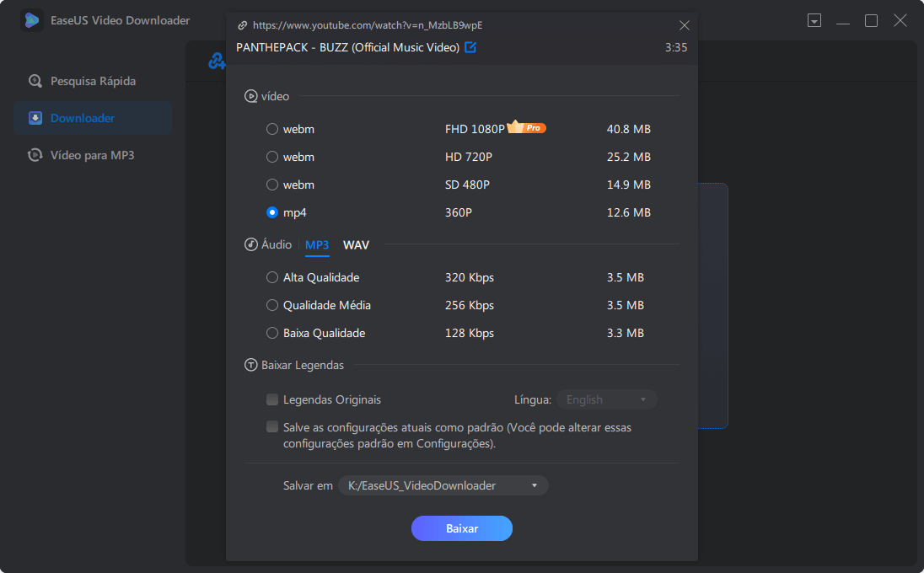Click the Baixar Legendas section T icon
Image resolution: width=924 pixels, height=573 pixels.
pos(251,365)
